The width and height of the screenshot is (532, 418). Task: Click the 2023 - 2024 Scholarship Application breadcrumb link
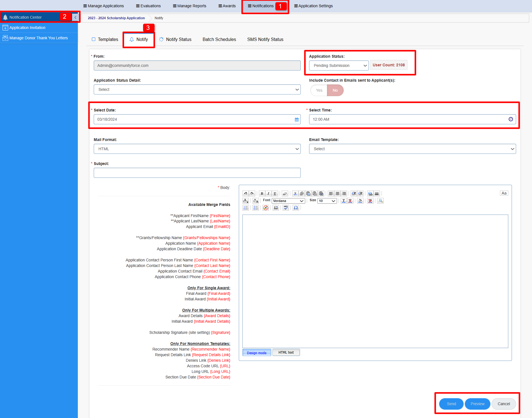(x=116, y=18)
